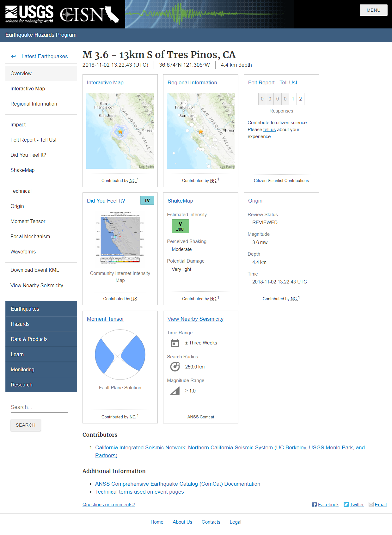Click Latest Earthquakes link
Image resolution: width=392 pixels, height=535 pixels.
pos(45,56)
